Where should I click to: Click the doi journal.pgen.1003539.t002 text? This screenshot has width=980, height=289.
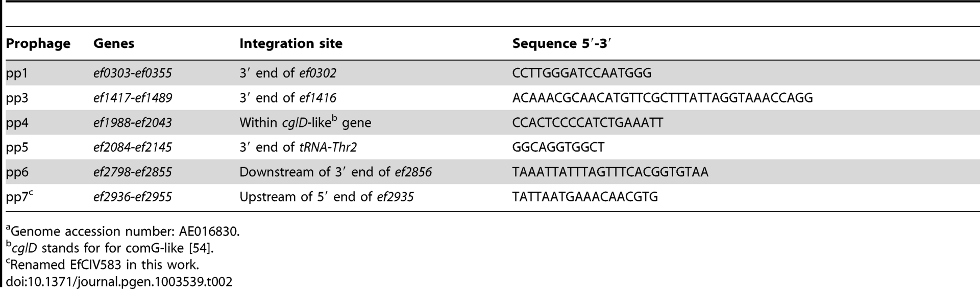point(119,281)
